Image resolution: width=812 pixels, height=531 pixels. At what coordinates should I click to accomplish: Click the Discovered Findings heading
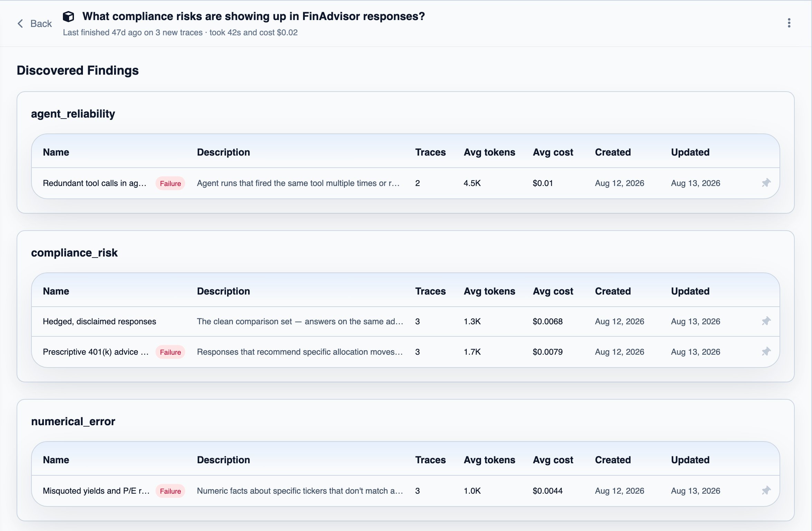click(x=78, y=70)
